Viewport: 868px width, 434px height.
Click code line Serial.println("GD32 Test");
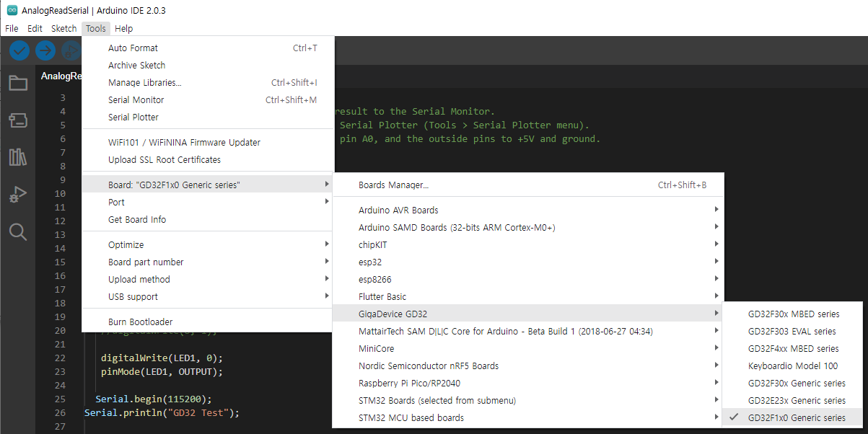(x=162, y=413)
